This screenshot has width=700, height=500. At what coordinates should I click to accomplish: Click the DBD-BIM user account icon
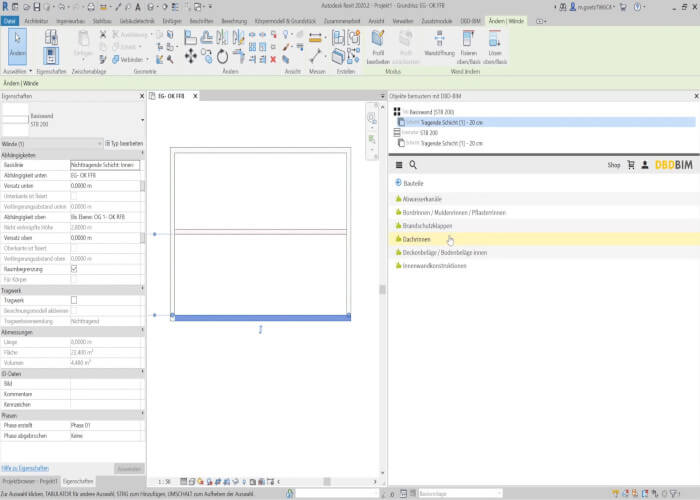pyautogui.click(x=645, y=165)
